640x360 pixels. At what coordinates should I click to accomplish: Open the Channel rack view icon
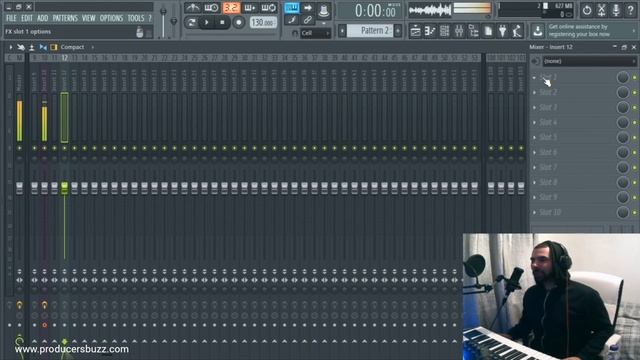coord(444,31)
